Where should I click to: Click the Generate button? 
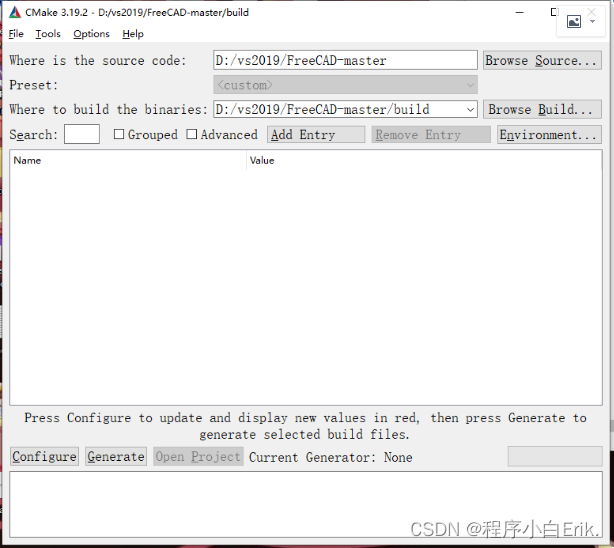(116, 456)
